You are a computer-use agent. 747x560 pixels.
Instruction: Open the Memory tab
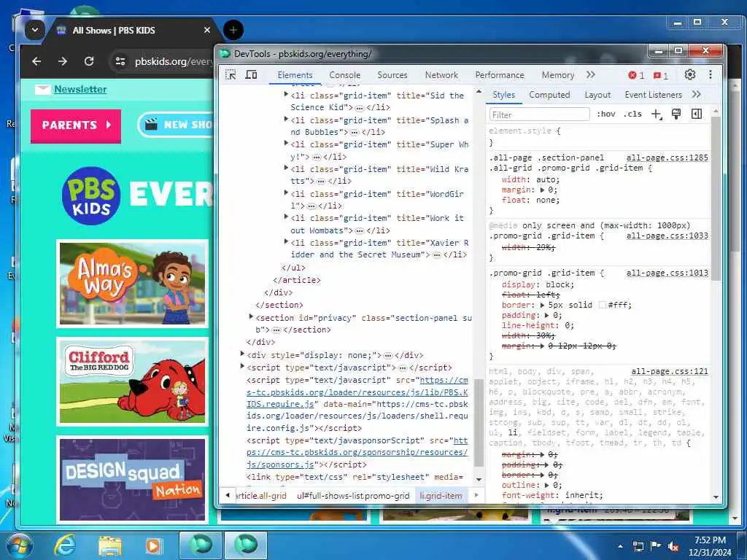(x=558, y=75)
